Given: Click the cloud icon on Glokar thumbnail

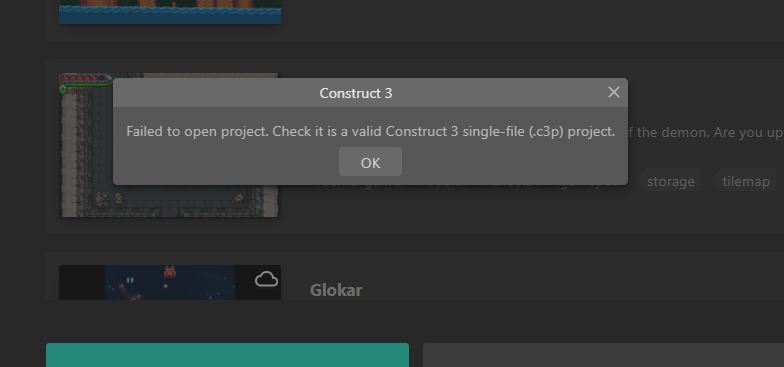Looking at the screenshot, I should click(266, 280).
